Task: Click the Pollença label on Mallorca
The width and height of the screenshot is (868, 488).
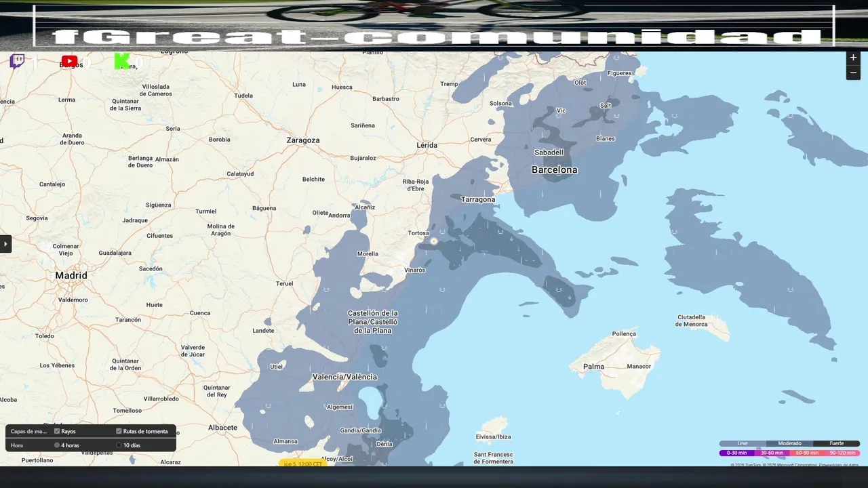Action: [x=624, y=333]
